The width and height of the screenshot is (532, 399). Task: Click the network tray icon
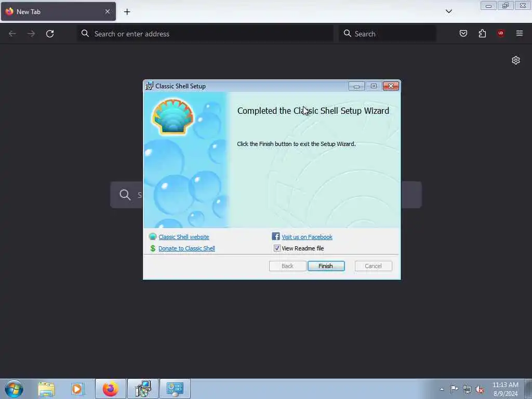click(467, 389)
